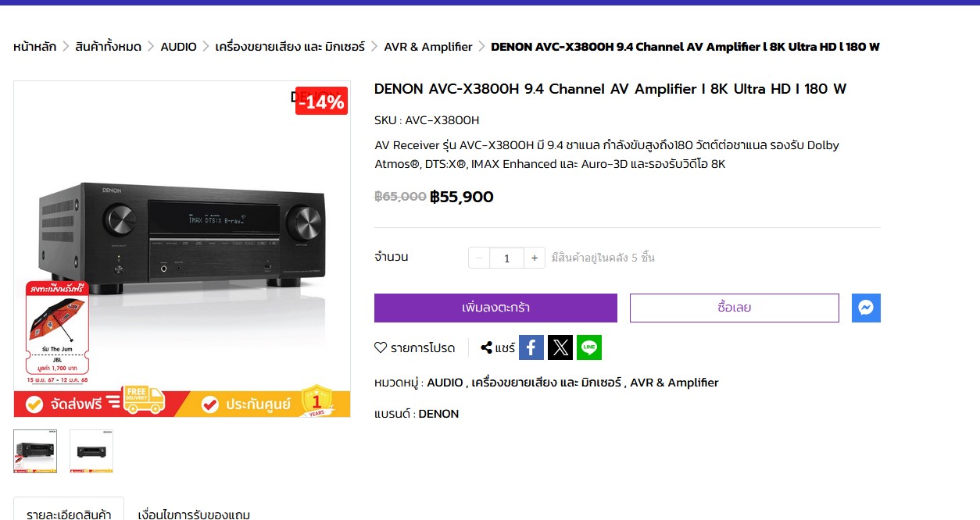Open AUDIO breadcrumb link
980x520 pixels.
179,47
